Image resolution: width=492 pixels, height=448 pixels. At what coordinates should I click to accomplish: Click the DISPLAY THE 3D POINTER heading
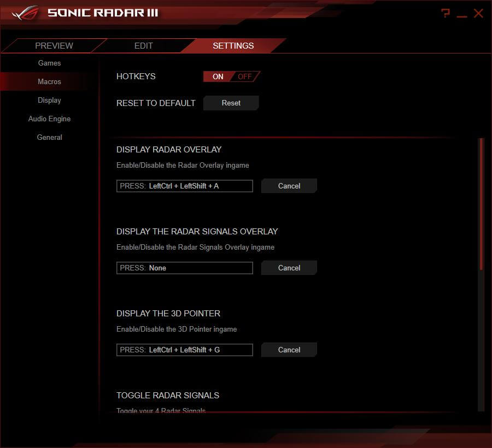[168, 314]
